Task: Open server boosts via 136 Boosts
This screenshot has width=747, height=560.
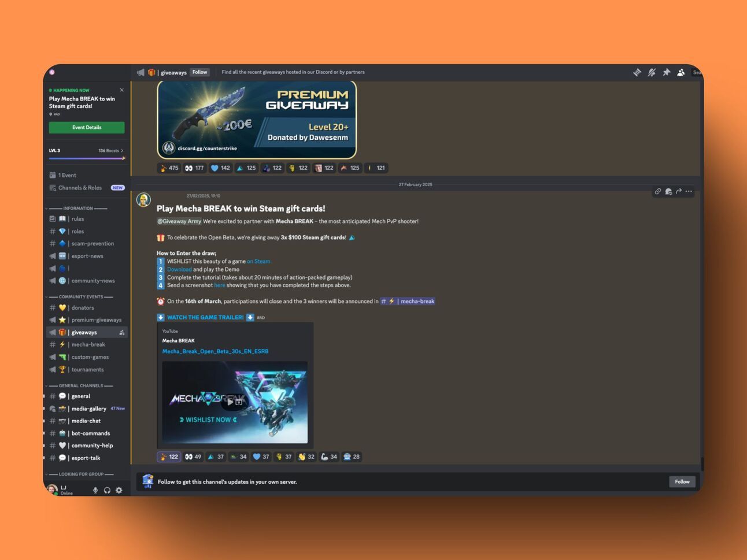Action: (x=110, y=150)
